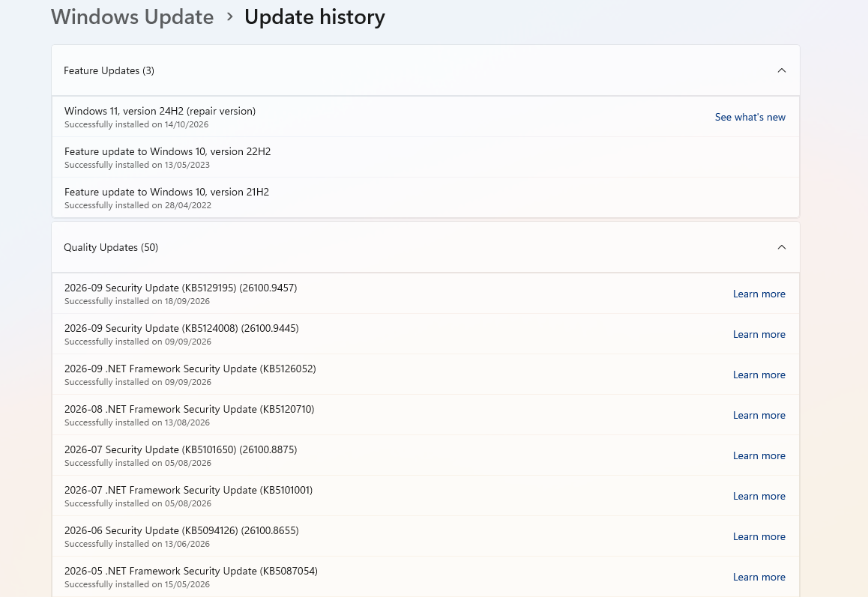
Task: Open Learn more for KB5129195
Action: tap(759, 294)
